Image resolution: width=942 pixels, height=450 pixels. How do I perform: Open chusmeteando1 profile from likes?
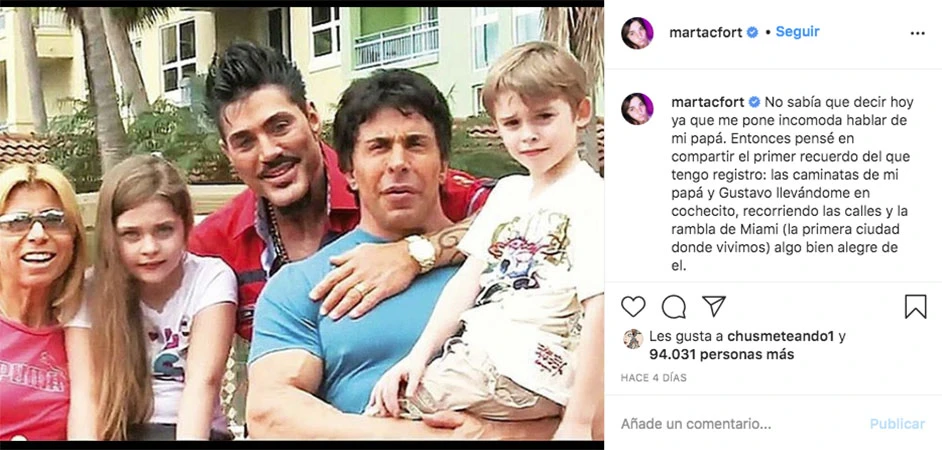click(x=780, y=337)
